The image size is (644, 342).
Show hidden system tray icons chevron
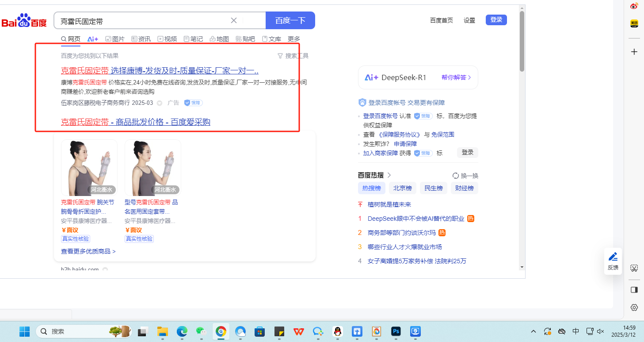click(533, 331)
